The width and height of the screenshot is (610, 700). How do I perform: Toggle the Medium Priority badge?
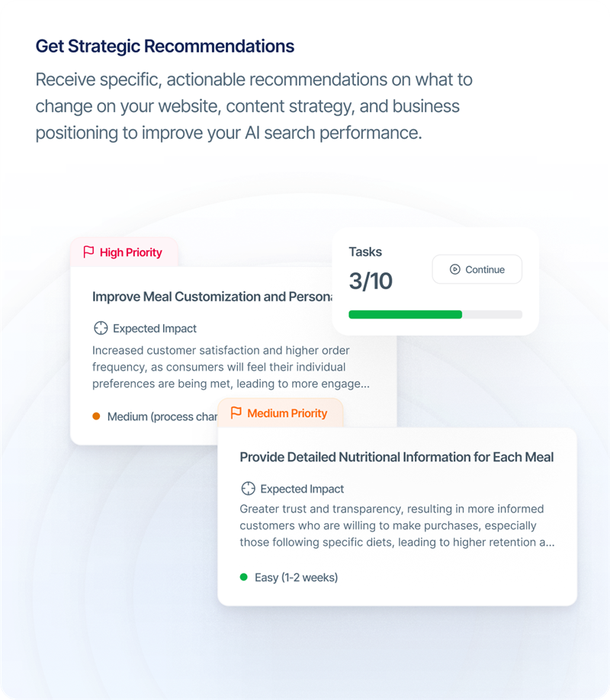coord(280,414)
